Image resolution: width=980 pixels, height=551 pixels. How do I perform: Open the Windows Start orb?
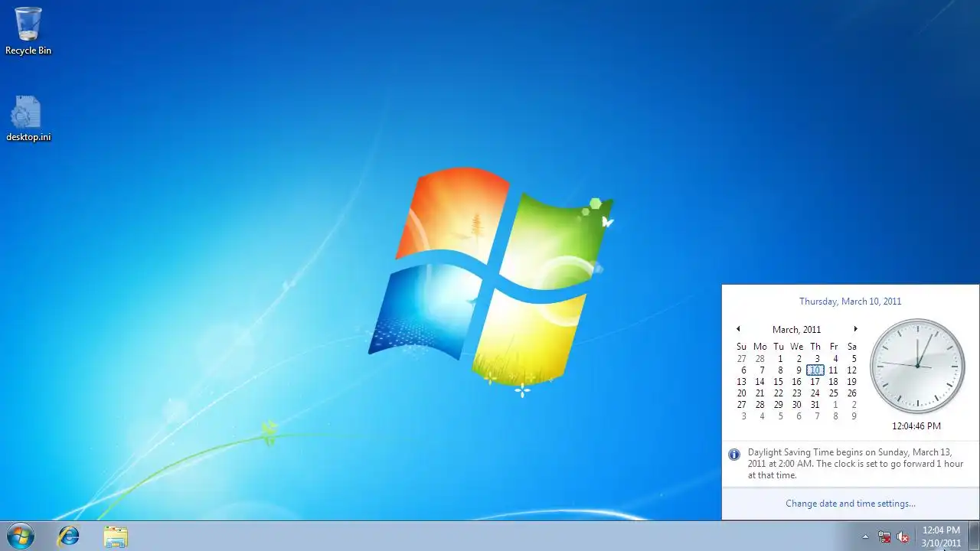point(20,536)
